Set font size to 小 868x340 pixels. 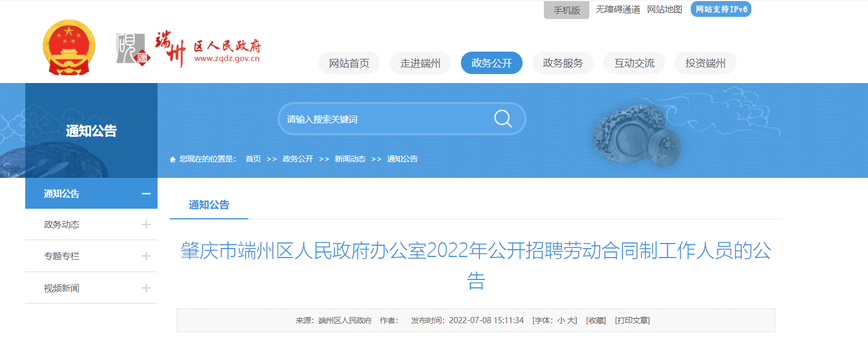560,321
